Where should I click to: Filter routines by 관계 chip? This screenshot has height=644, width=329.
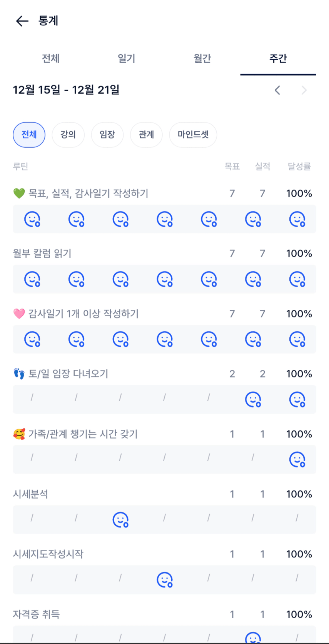coord(146,135)
